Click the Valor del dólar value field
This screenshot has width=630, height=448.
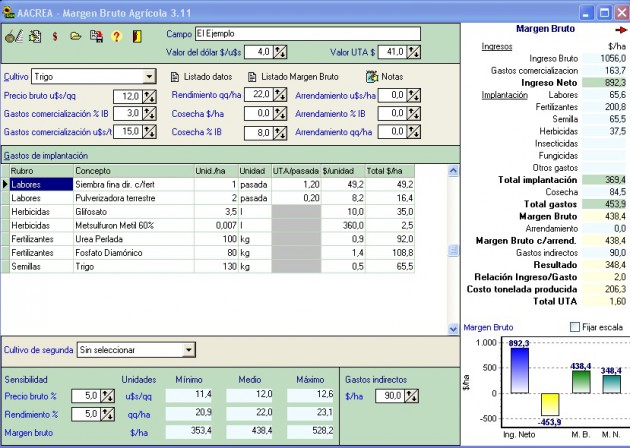(x=259, y=52)
